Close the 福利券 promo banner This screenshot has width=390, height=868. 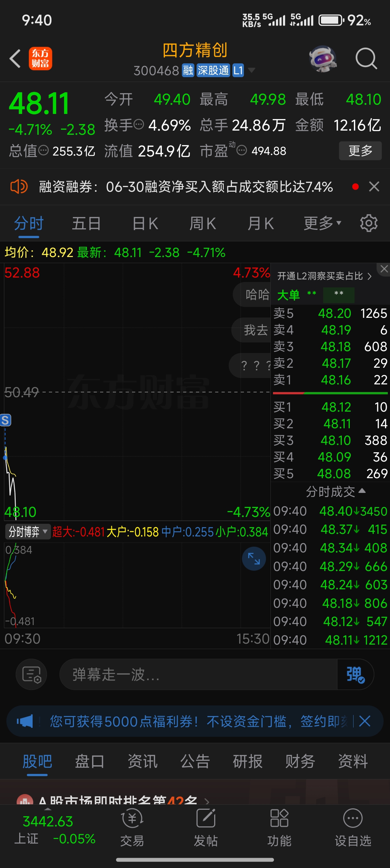[364, 721]
